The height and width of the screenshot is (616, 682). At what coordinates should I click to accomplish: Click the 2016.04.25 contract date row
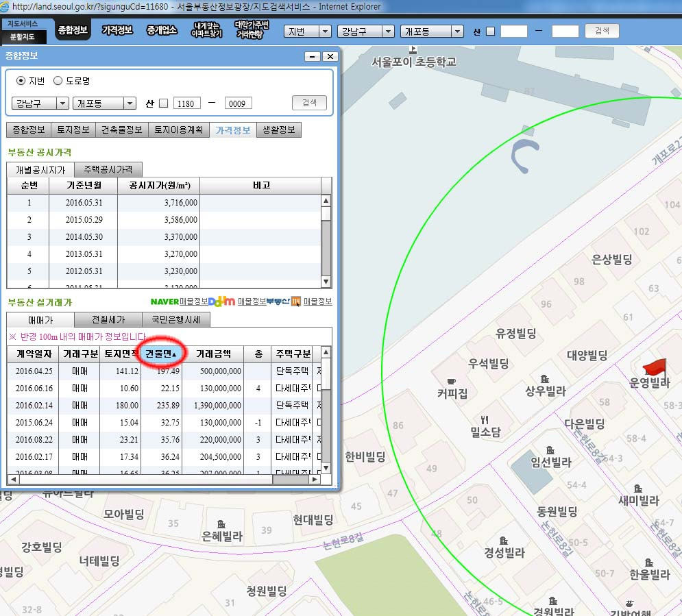[34, 371]
